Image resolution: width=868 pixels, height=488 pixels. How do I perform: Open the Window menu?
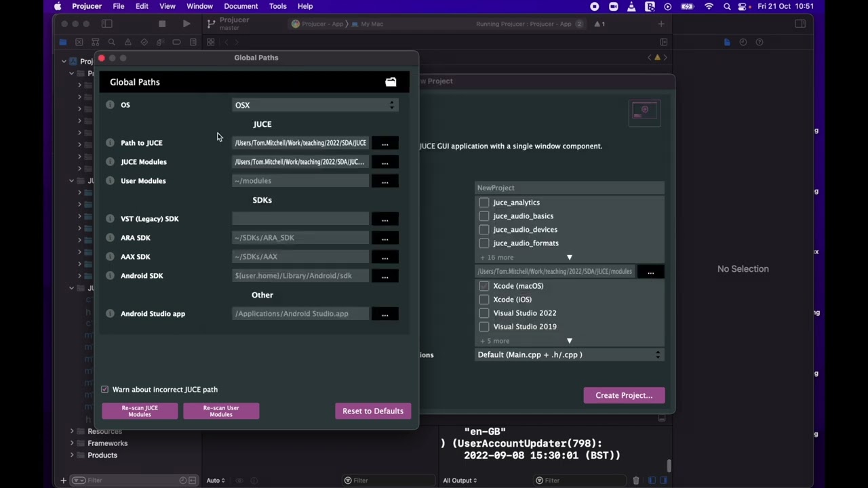tap(199, 6)
